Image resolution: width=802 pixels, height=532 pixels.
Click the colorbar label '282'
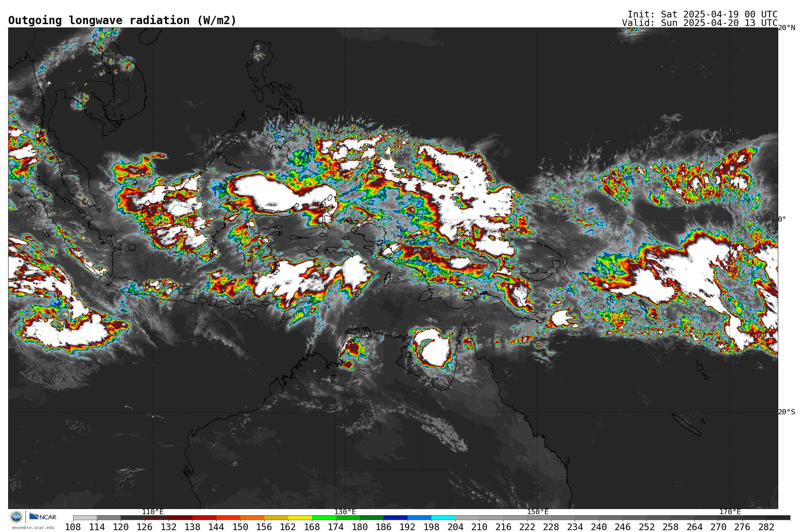pos(766,527)
